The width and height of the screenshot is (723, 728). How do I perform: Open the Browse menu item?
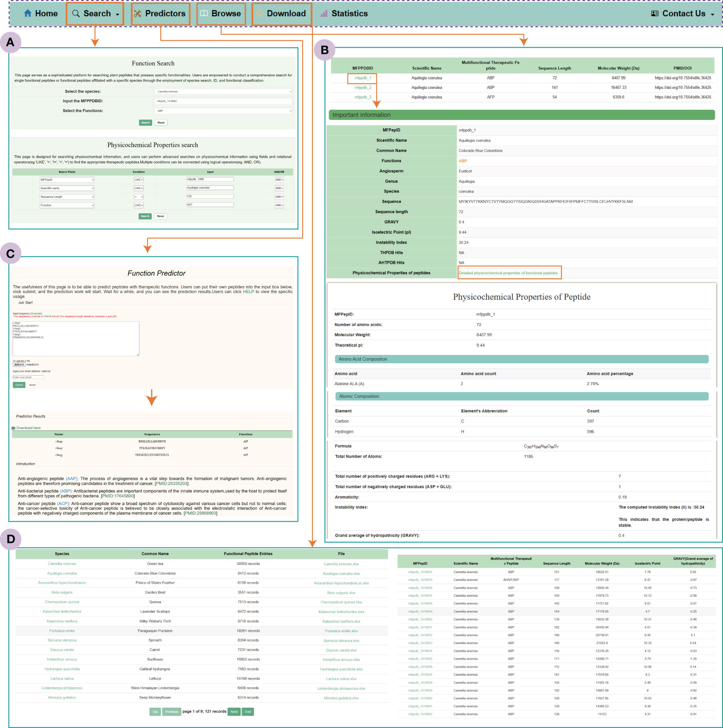pos(221,13)
